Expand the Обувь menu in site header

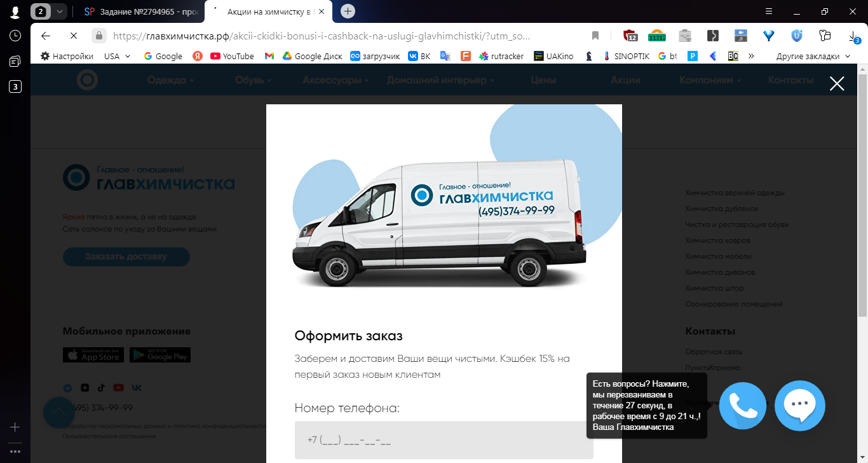(253, 80)
